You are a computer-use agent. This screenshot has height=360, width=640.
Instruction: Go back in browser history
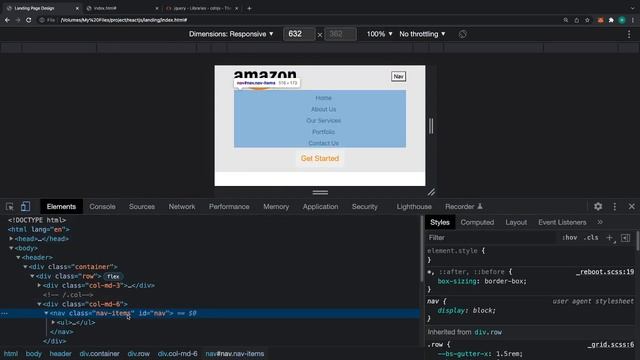click(7, 20)
